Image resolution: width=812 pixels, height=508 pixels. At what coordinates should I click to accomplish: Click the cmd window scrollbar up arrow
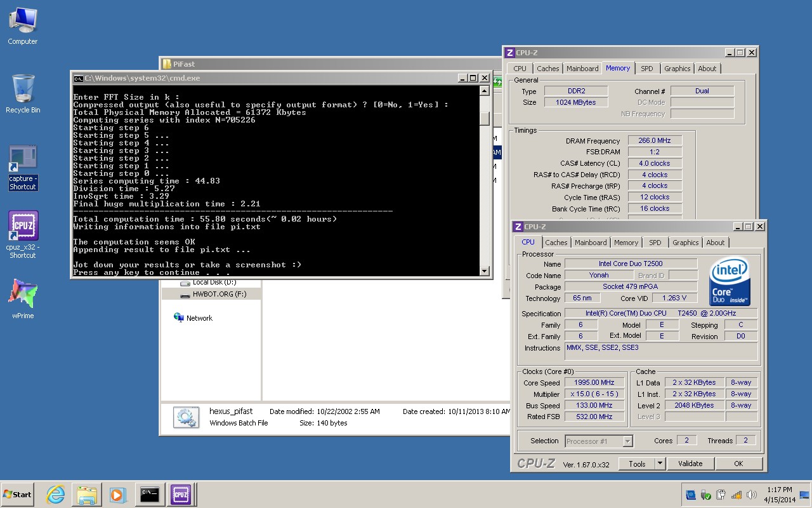(x=485, y=91)
